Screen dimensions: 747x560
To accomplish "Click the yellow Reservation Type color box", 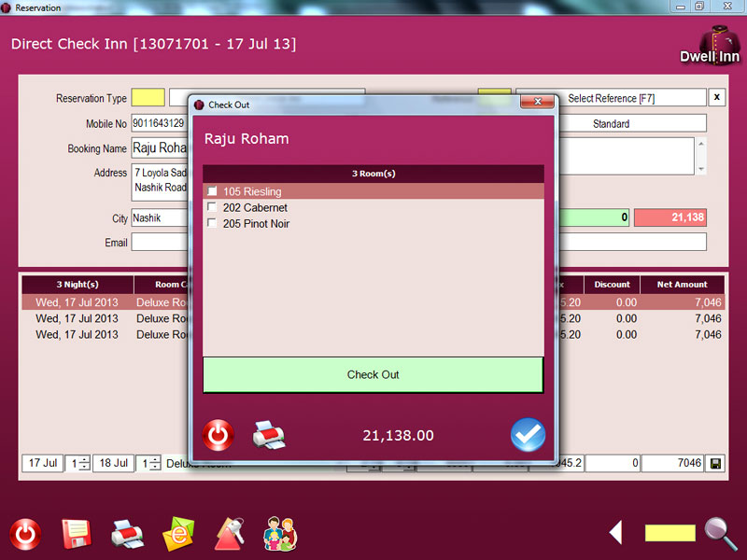I will click(148, 98).
